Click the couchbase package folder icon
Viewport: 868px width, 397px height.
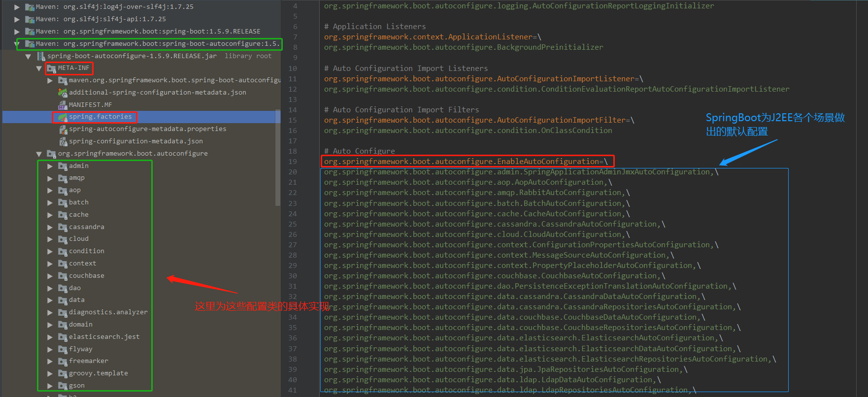(63, 276)
